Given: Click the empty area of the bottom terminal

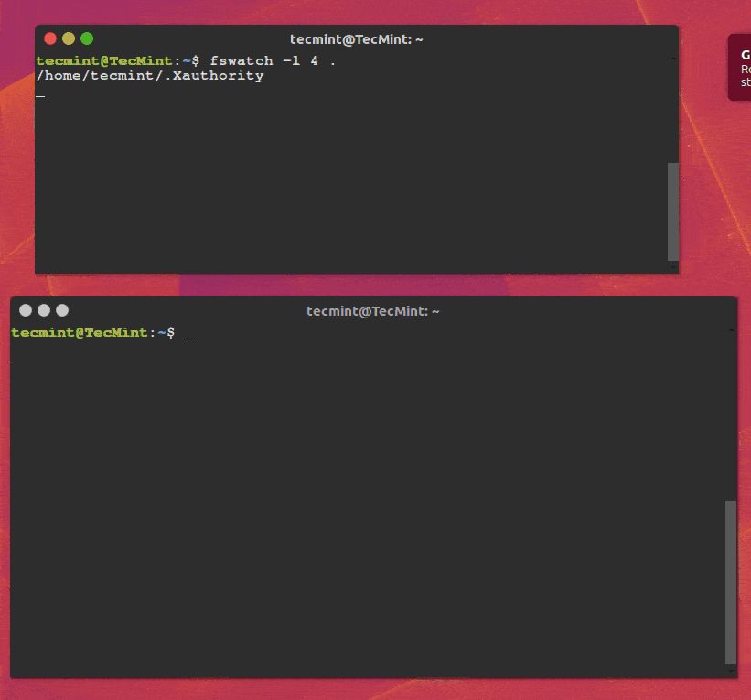Looking at the screenshot, I should [366, 503].
